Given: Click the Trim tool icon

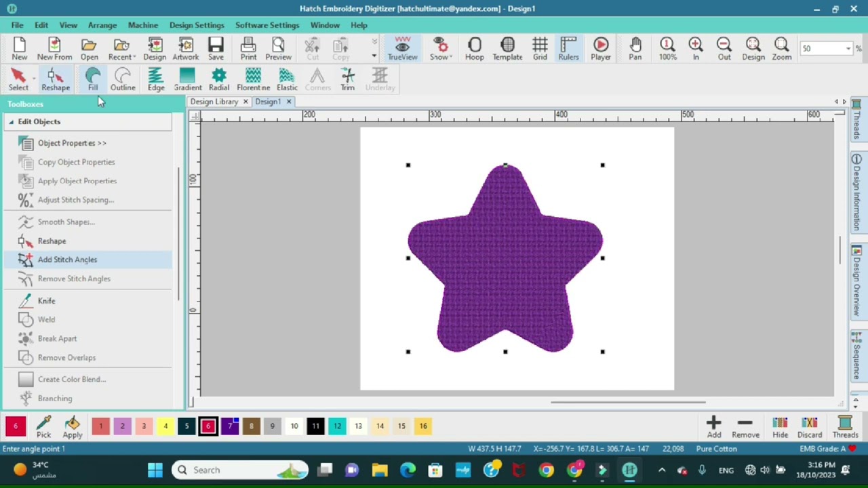Looking at the screenshot, I should 347,79.
